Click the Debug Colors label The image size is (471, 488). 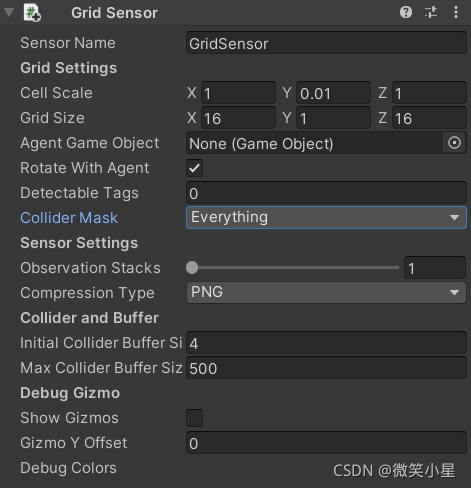point(68,468)
